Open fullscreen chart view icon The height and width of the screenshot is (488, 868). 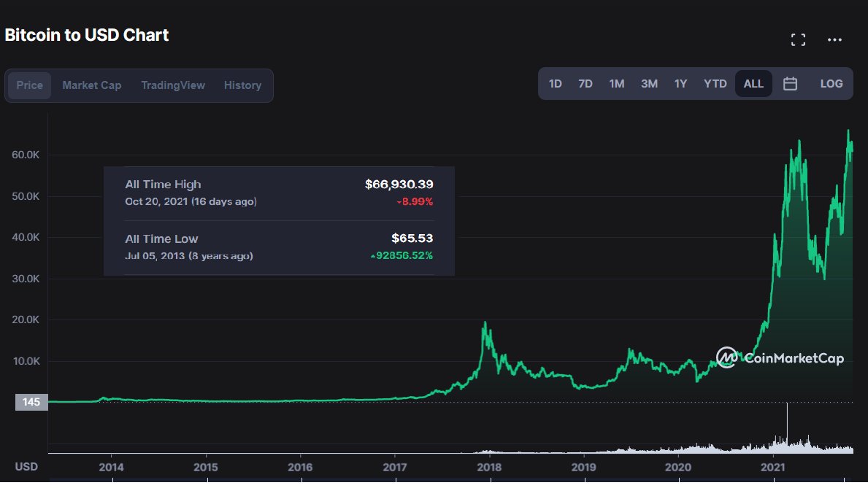click(x=798, y=40)
